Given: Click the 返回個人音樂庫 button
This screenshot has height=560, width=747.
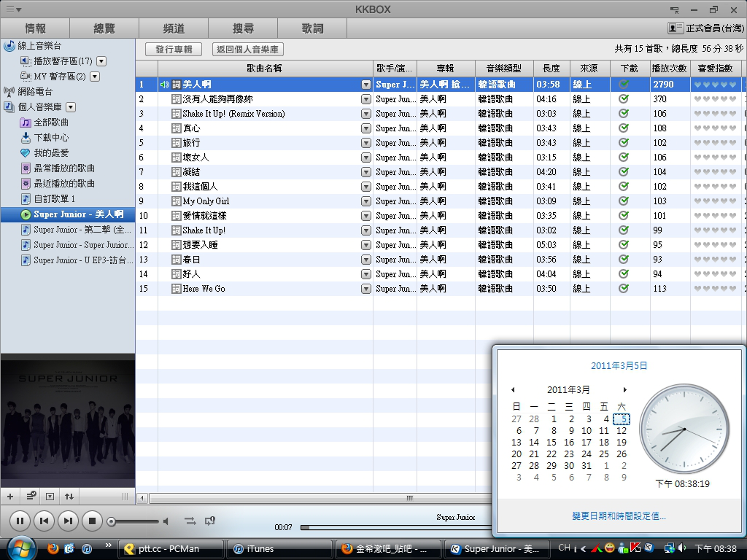Looking at the screenshot, I should click(x=248, y=50).
